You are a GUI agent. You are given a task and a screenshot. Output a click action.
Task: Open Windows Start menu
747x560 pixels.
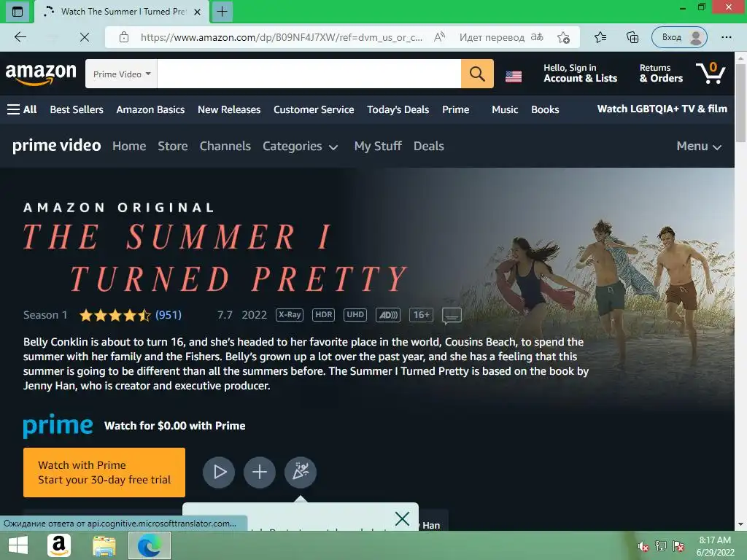pos(18,545)
